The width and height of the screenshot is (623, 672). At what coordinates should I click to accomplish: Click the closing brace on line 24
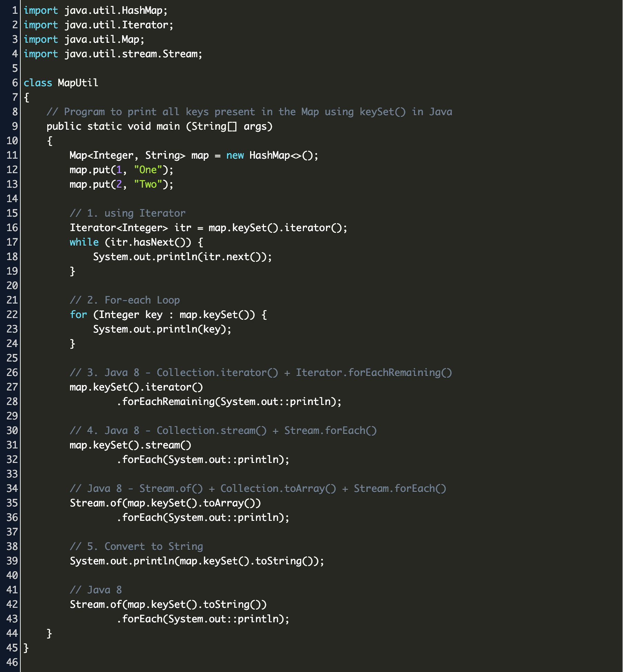point(72,344)
